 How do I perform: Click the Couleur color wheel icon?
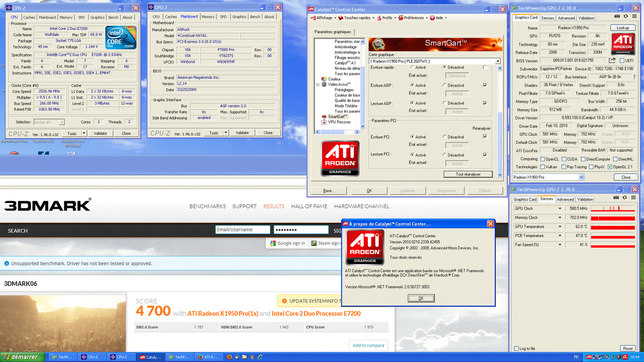coord(324,79)
